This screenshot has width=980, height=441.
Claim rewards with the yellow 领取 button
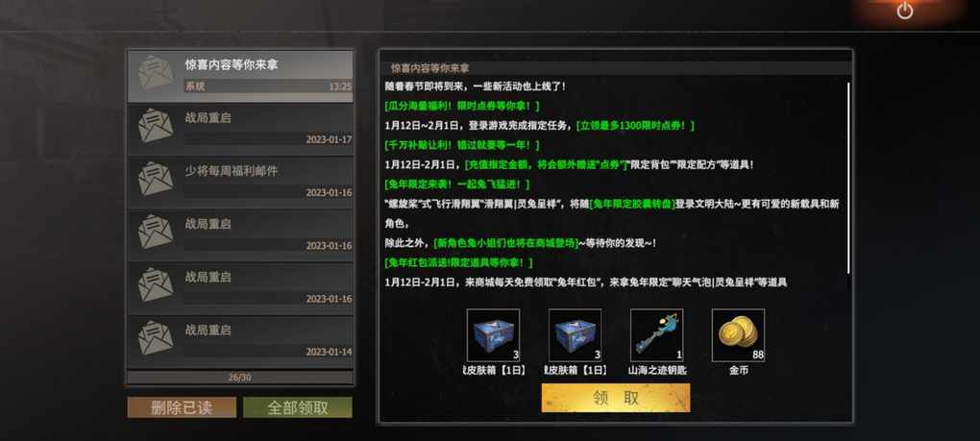pos(616,398)
